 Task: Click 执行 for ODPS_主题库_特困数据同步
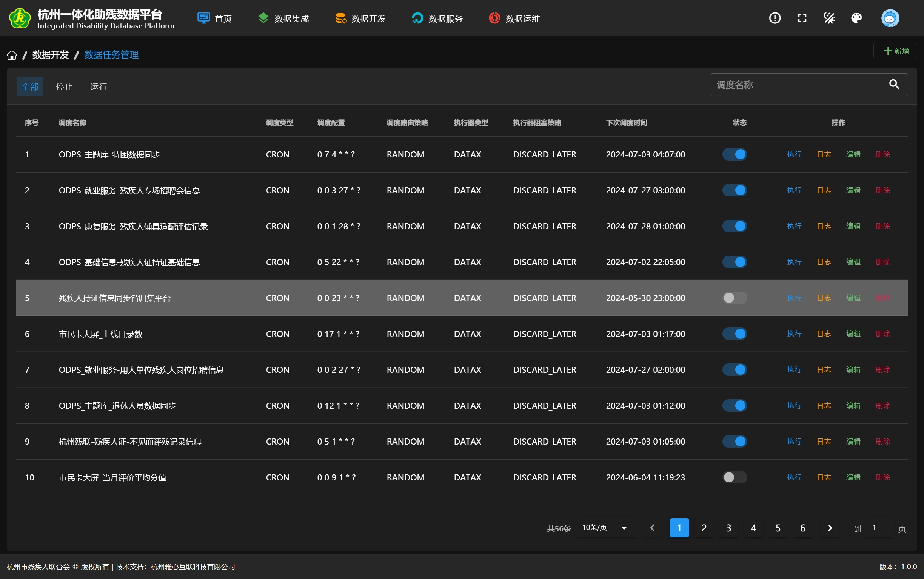(x=794, y=154)
